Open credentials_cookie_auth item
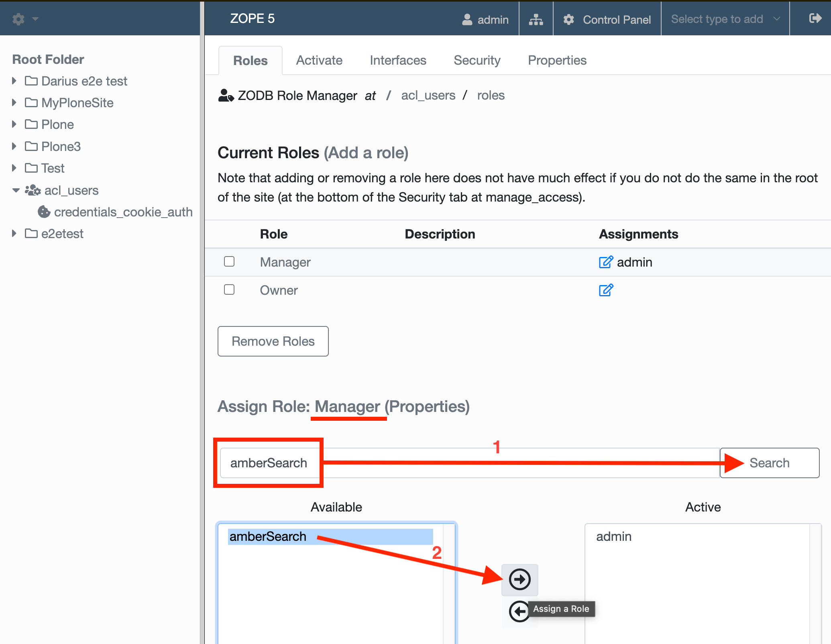The height and width of the screenshot is (644, 831). coord(123,212)
